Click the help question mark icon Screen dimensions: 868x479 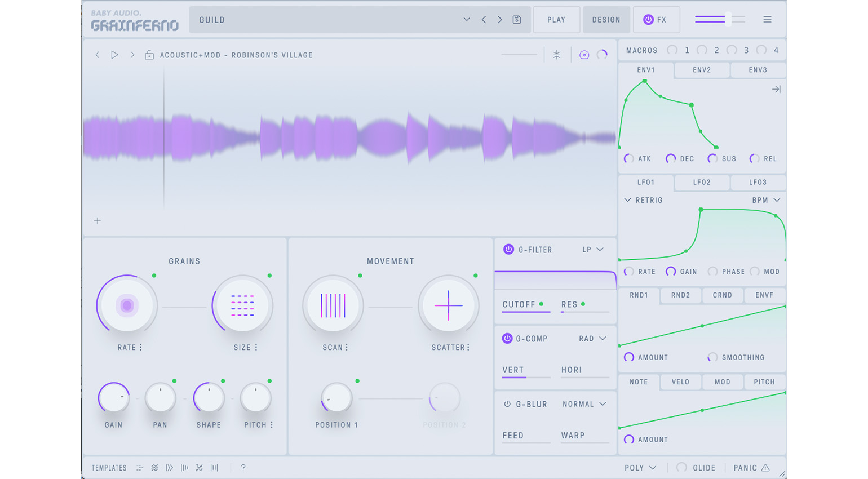click(243, 468)
